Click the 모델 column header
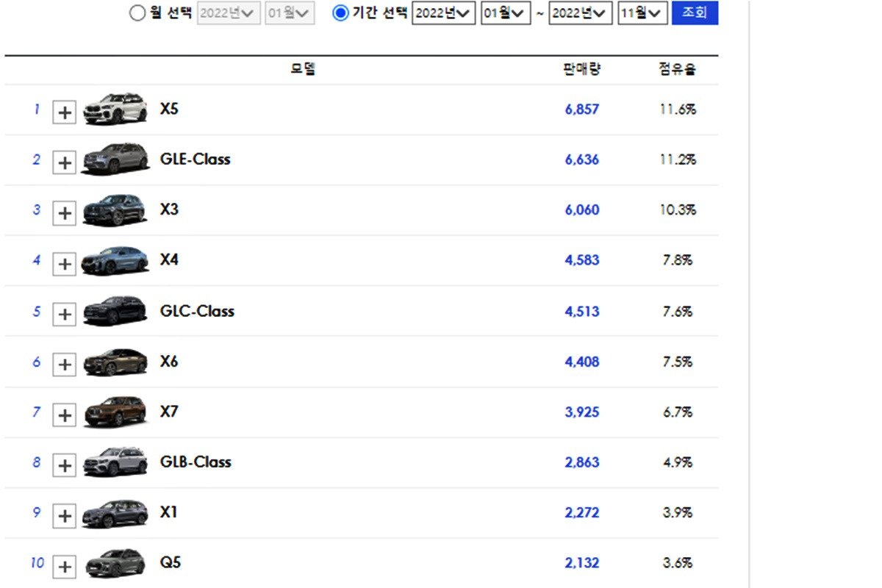The image size is (882, 588). point(303,69)
